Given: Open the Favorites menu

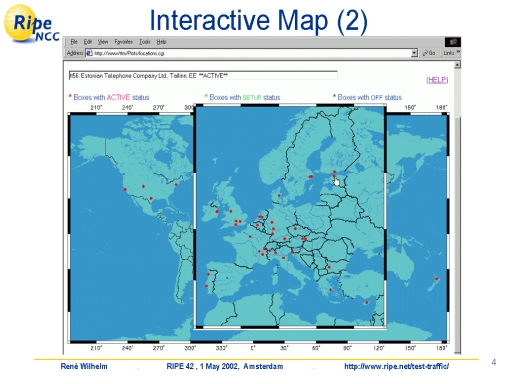Looking at the screenshot, I should click(123, 42).
